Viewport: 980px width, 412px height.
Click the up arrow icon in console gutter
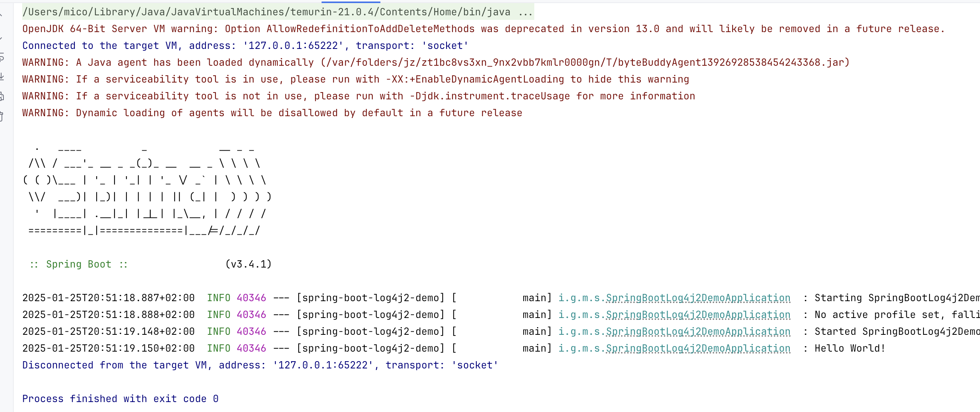(1, 15)
